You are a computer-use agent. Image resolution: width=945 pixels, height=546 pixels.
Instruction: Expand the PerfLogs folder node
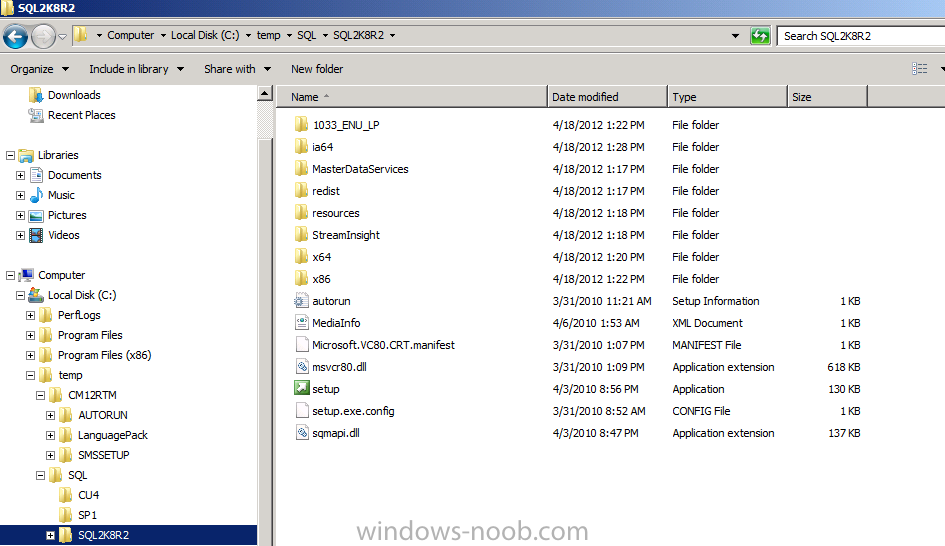click(30, 315)
